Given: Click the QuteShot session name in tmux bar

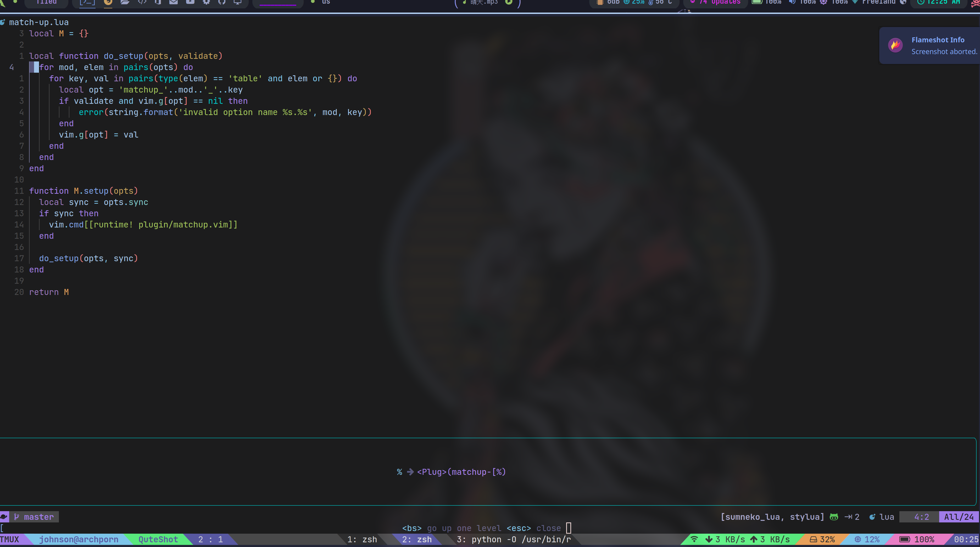Looking at the screenshot, I should (x=158, y=539).
